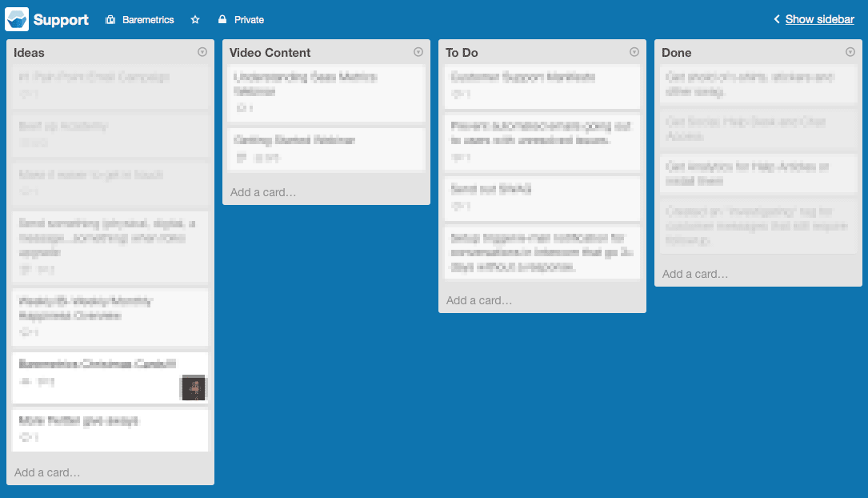Open the first card in Done list
Image resolution: width=868 pixels, height=498 pixels.
pos(756,85)
